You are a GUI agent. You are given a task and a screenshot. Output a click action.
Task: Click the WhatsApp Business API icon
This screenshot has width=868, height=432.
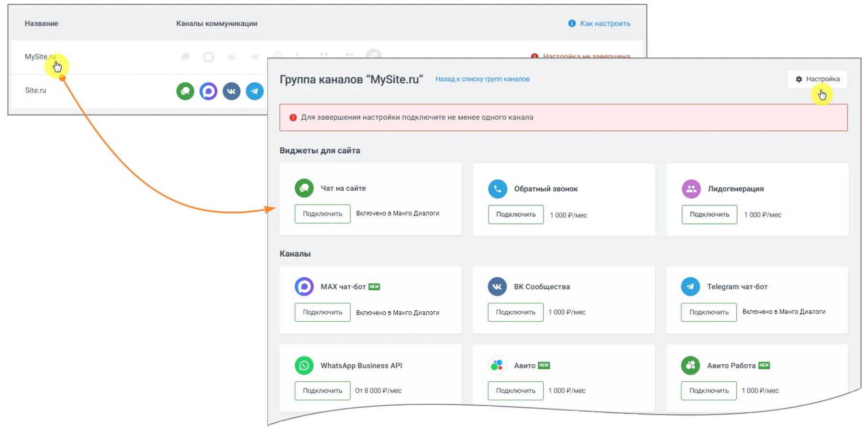tap(304, 365)
